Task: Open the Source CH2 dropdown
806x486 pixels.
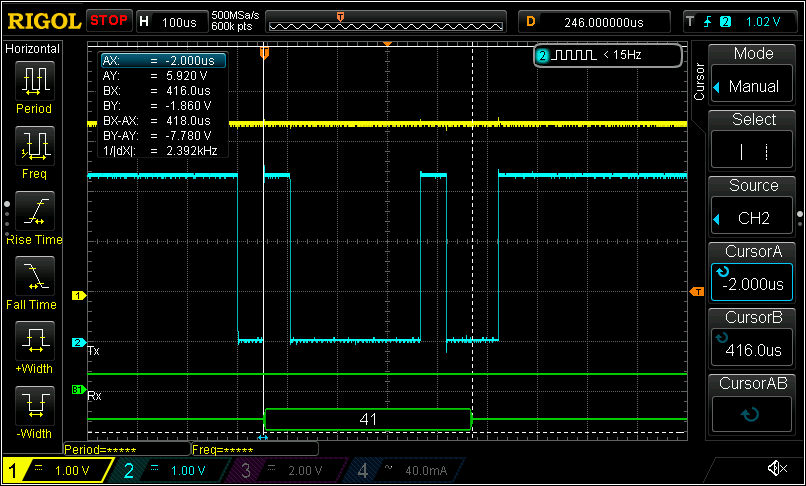Action: 753,218
